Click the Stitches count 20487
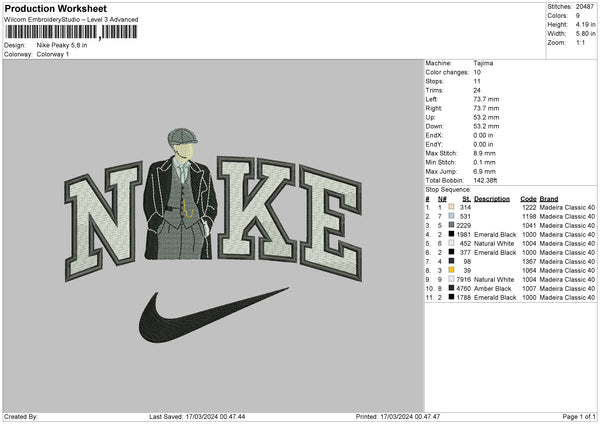The width and height of the screenshot is (600, 424). [585, 7]
